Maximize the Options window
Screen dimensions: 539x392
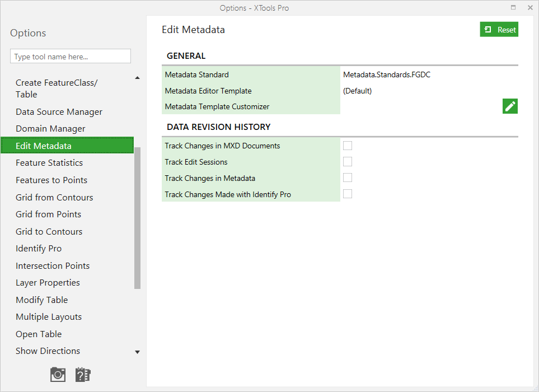point(513,8)
